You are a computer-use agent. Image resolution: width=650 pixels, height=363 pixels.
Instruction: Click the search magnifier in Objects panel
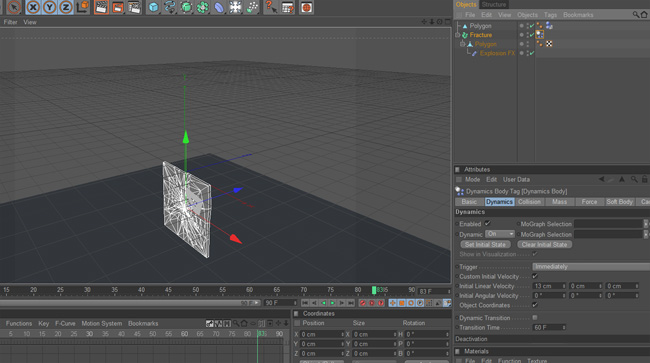tap(635, 15)
